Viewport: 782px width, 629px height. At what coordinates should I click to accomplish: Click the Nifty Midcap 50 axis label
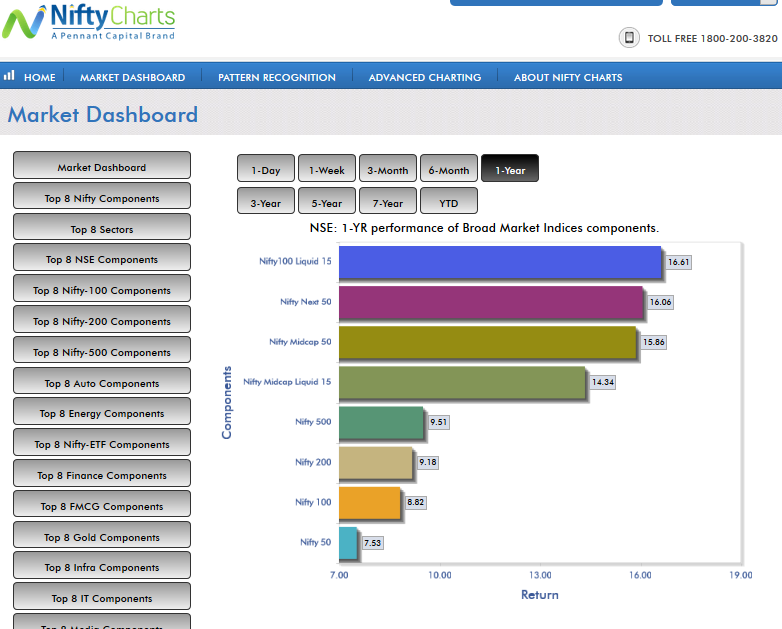pyautogui.click(x=300, y=342)
